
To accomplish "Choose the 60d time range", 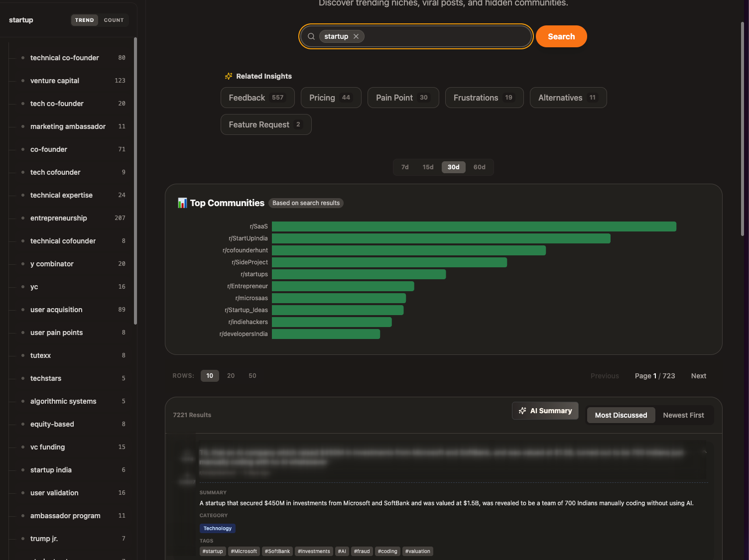I will [x=479, y=167].
